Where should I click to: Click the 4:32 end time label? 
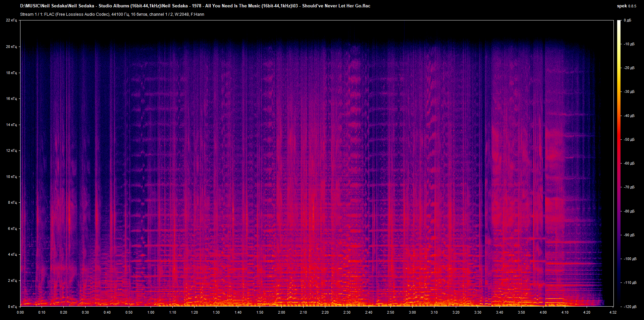click(613, 312)
